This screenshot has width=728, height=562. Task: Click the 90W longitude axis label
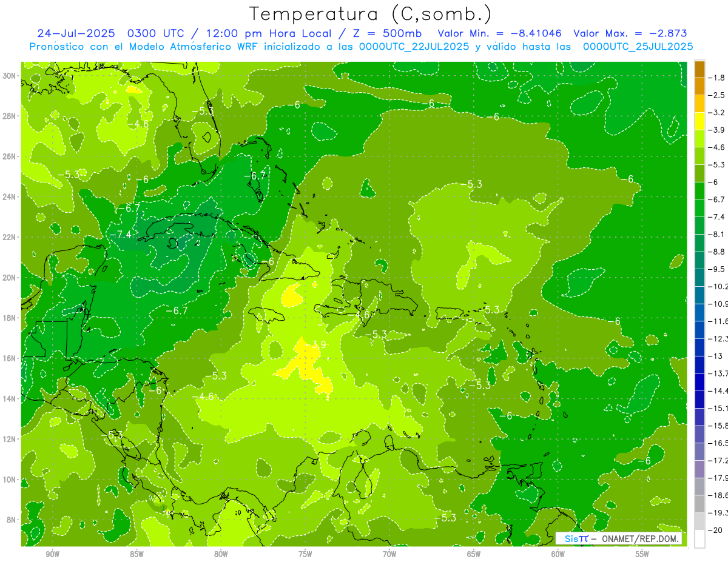coord(52,554)
